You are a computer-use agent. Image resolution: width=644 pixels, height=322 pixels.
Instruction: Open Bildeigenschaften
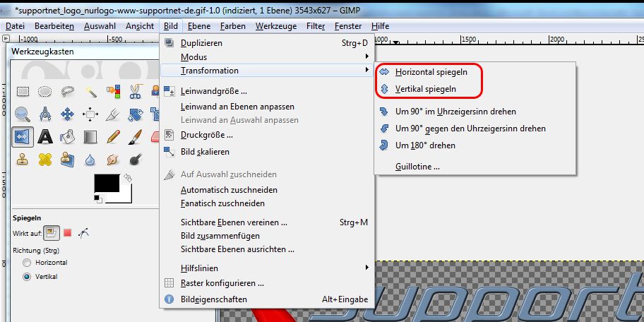[267, 299]
